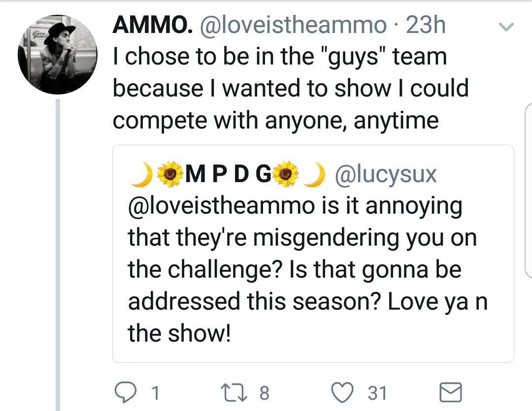Click the like count number 31
532x411 pixels.
click(x=378, y=393)
